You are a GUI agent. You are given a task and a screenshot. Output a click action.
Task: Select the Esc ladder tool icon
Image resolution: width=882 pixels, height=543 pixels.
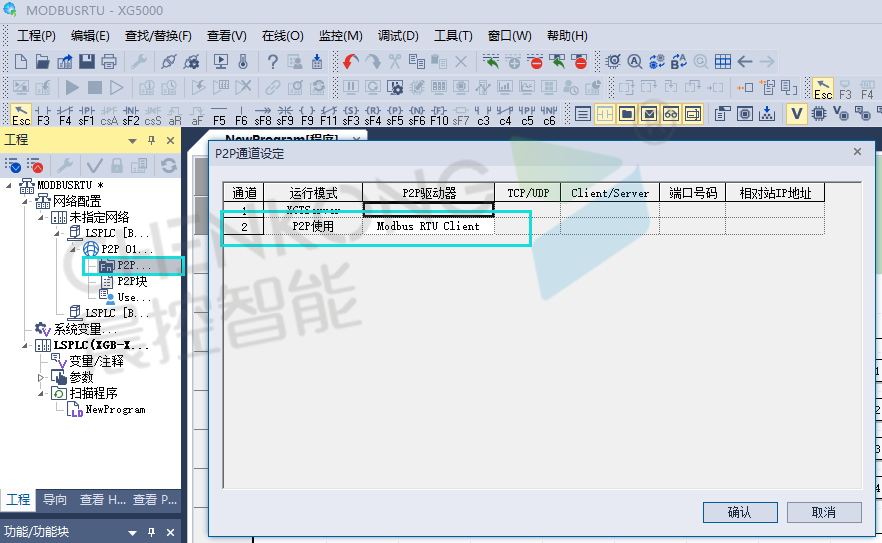(21, 114)
